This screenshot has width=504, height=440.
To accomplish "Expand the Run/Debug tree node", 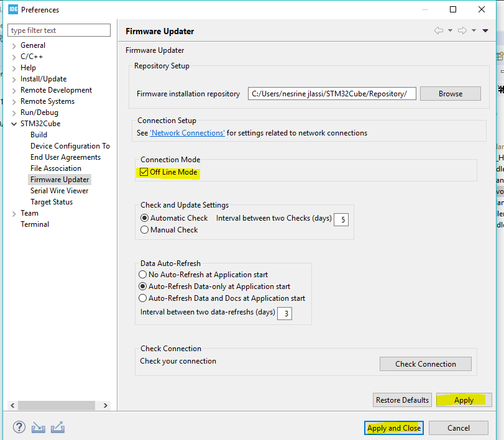I will [x=14, y=113].
